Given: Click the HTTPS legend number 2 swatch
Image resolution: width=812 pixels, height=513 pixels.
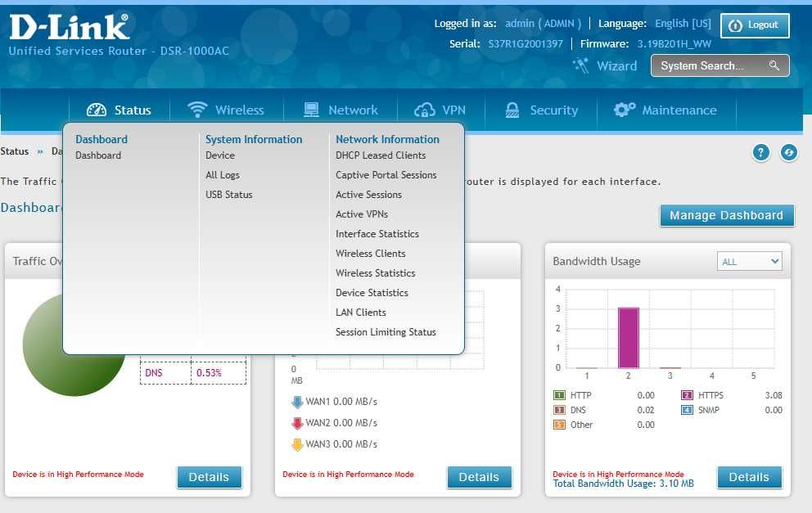Looking at the screenshot, I should tap(687, 395).
